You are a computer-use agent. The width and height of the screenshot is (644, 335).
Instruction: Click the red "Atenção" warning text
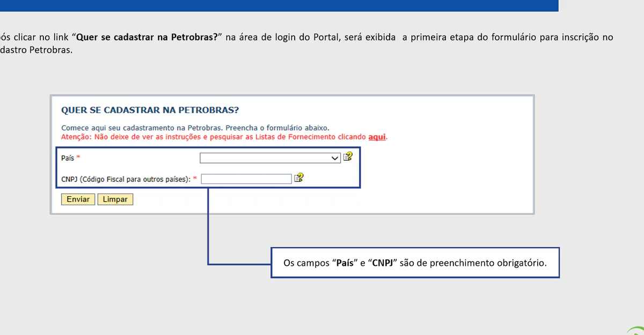224,137
